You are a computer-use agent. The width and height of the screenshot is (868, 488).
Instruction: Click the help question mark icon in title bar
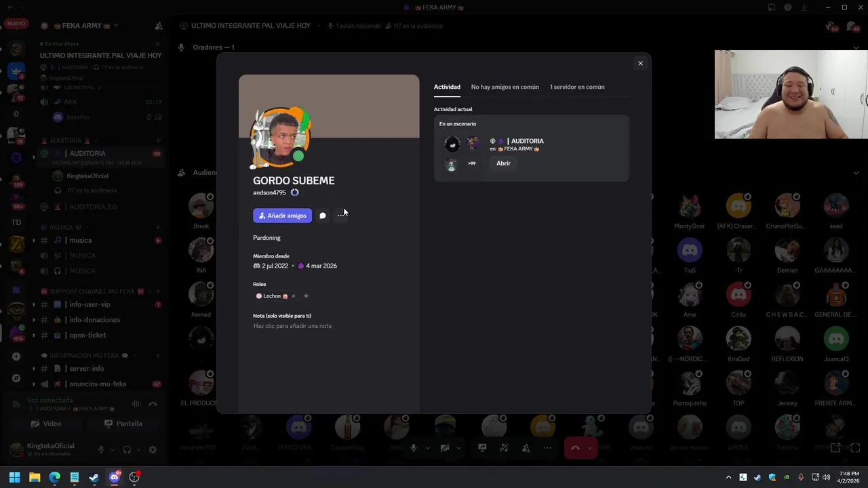click(x=788, y=7)
